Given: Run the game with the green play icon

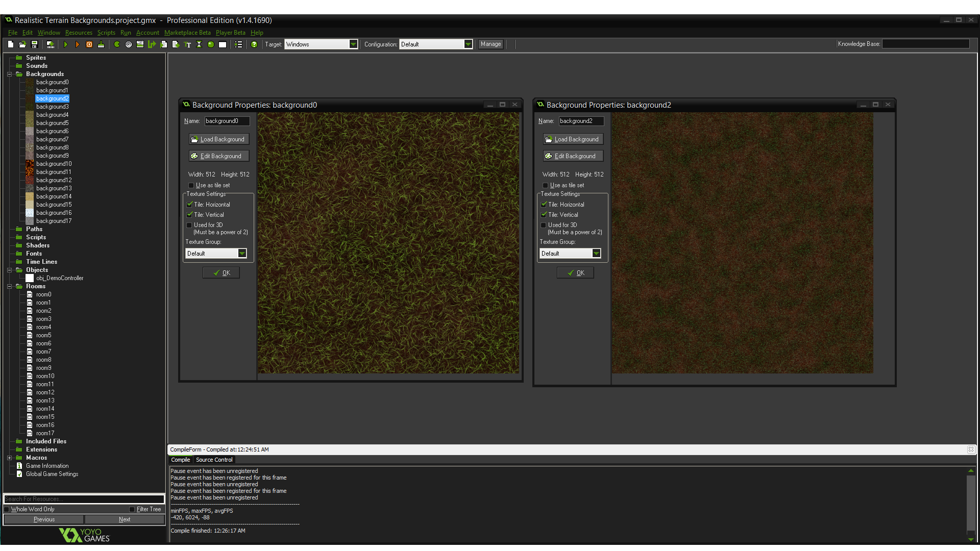Looking at the screenshot, I should [x=66, y=44].
